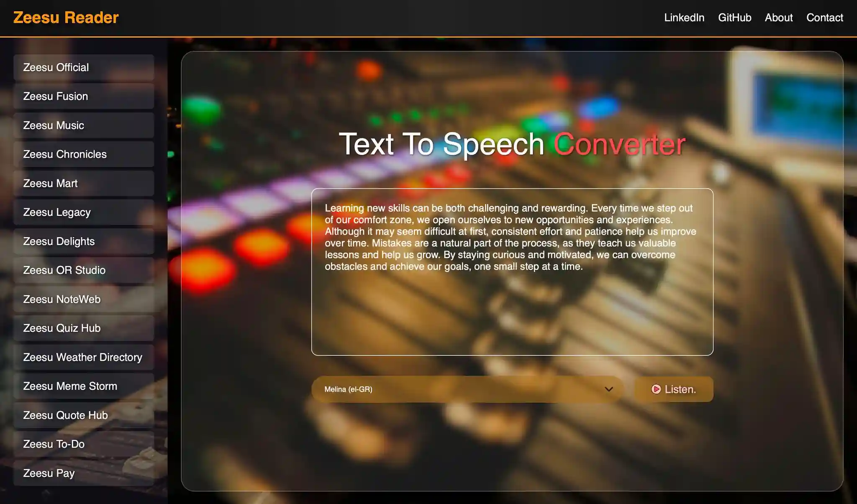Open the voice selection dropdown chevron
857x504 pixels.
pyautogui.click(x=608, y=389)
